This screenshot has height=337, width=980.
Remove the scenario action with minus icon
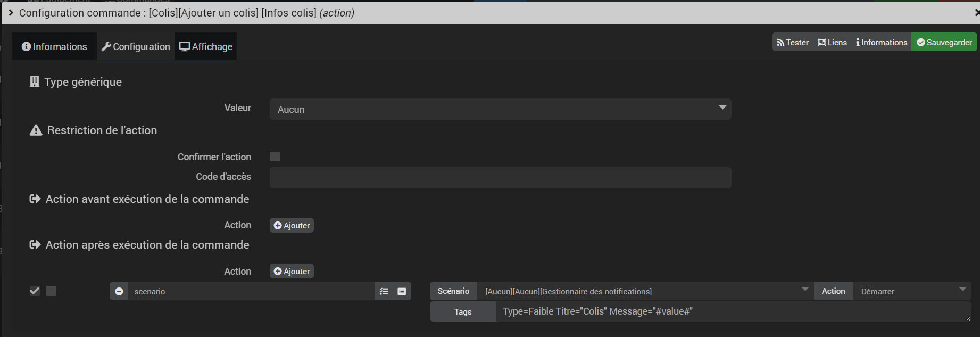click(119, 291)
